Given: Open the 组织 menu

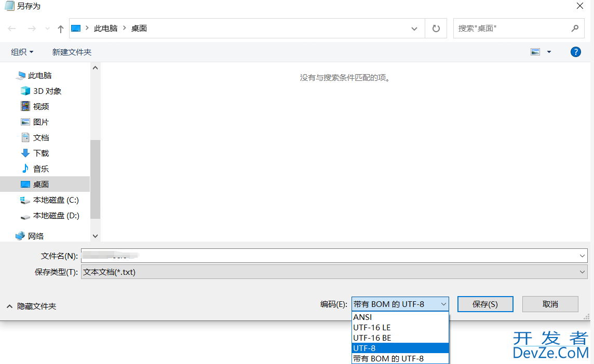Looking at the screenshot, I should coord(22,52).
